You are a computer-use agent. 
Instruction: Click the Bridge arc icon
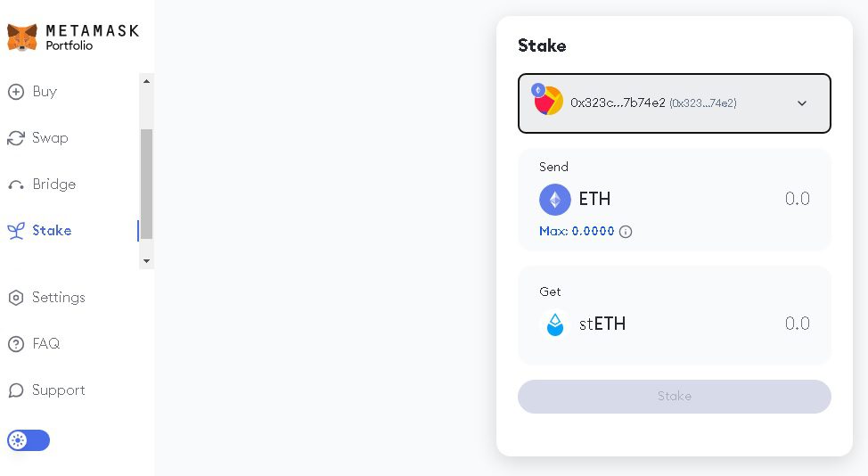pos(16,185)
